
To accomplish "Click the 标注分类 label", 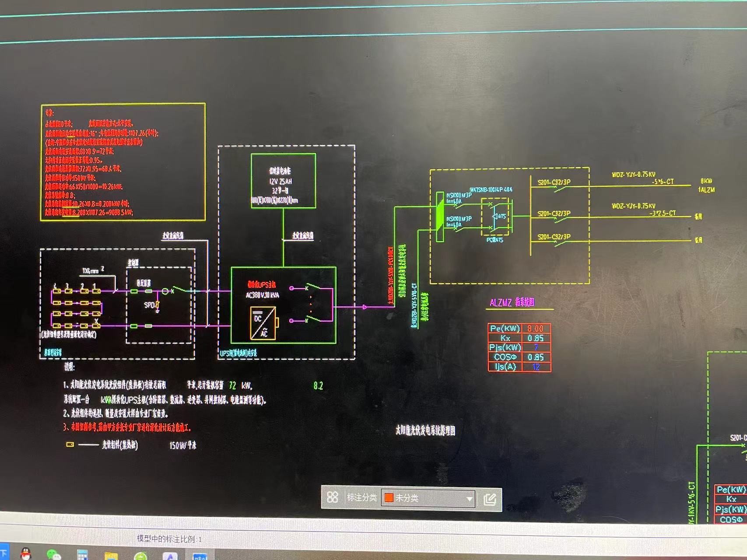I will [x=361, y=497].
